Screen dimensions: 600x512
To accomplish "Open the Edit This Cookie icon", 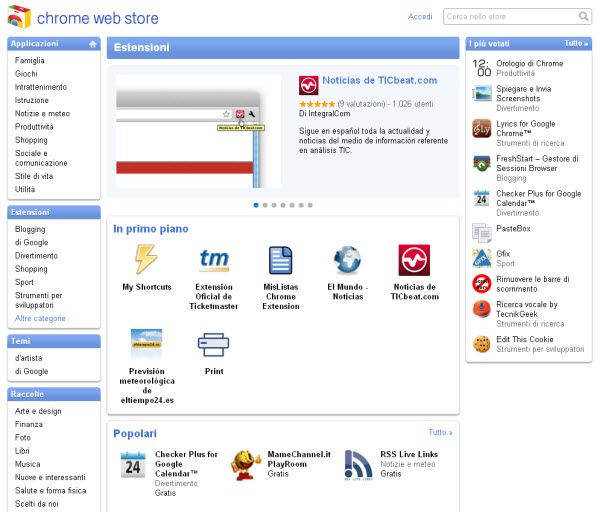I will [x=481, y=344].
